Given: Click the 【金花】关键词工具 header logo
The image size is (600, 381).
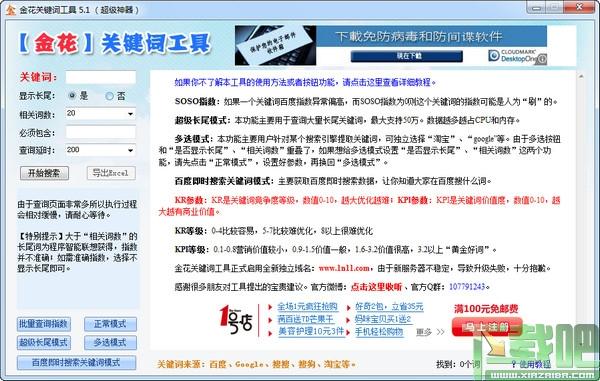Looking at the screenshot, I should click(115, 43).
